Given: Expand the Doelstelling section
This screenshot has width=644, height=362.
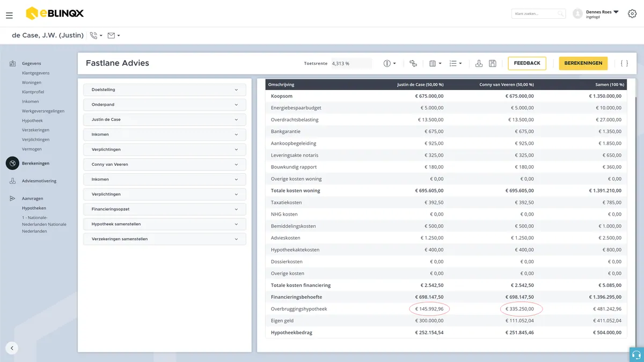Looking at the screenshot, I should (165, 90).
